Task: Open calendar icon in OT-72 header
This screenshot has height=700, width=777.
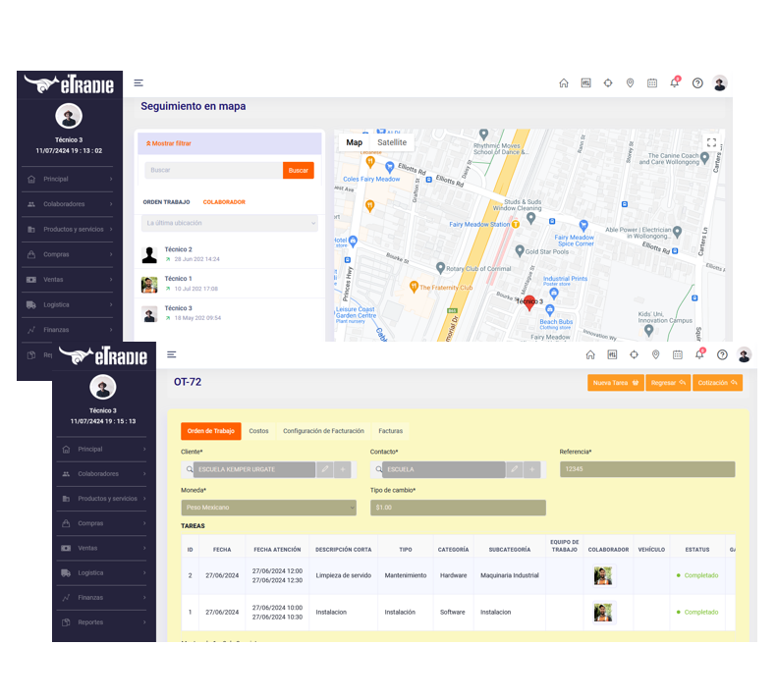Action: pos(678,354)
